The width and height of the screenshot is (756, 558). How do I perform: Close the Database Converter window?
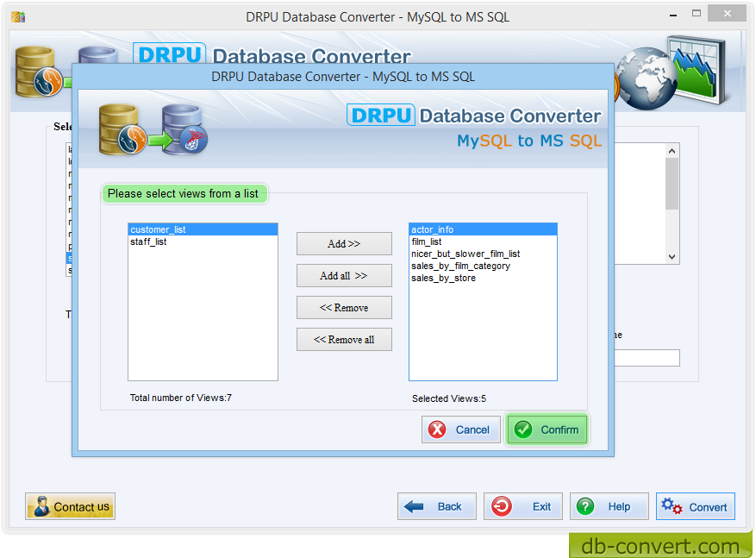pos(727,14)
